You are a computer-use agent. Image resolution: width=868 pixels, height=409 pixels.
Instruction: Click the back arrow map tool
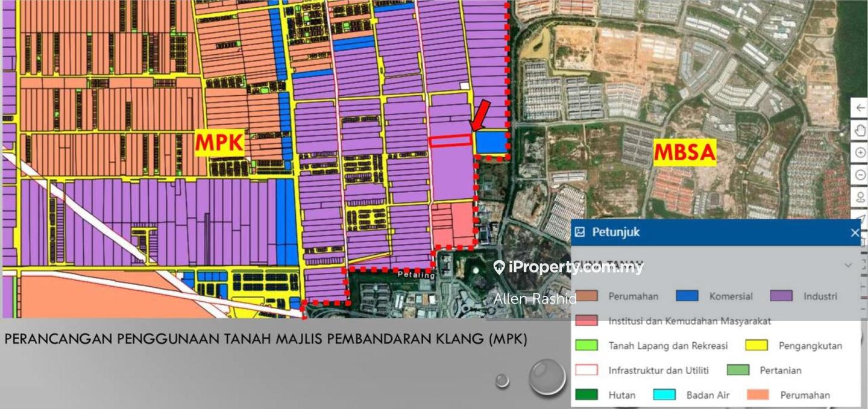[860, 108]
